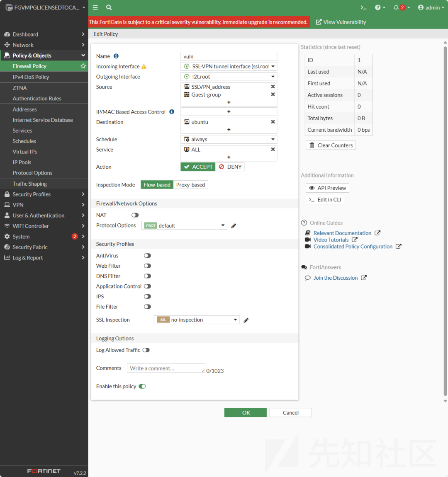Viewport: 448px width, 477px height.
Task: Edit Protocol Options pencil icon
Action: [234, 226]
